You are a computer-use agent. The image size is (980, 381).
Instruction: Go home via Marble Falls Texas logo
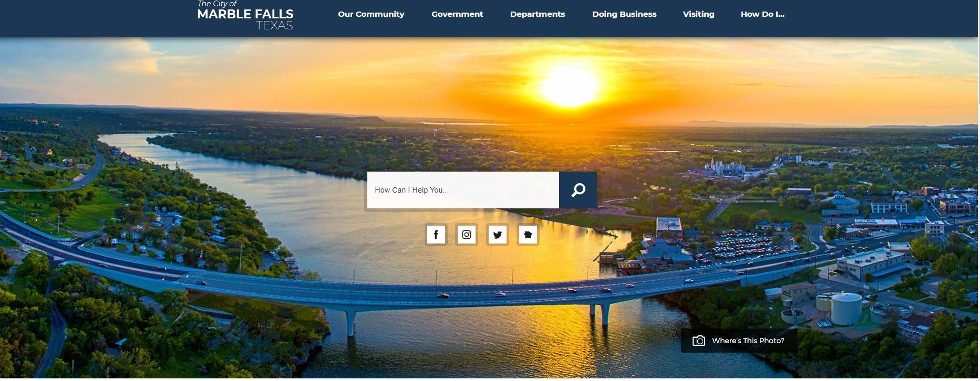click(245, 15)
